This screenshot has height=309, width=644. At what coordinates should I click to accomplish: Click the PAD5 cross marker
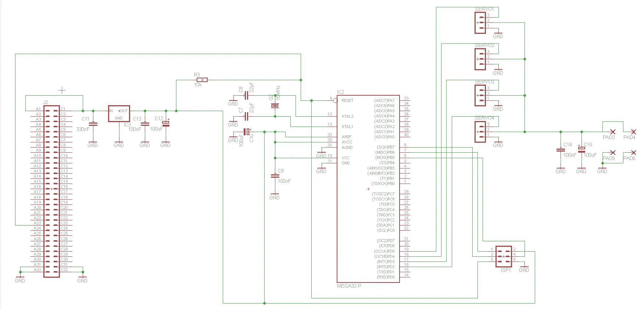pos(613,152)
